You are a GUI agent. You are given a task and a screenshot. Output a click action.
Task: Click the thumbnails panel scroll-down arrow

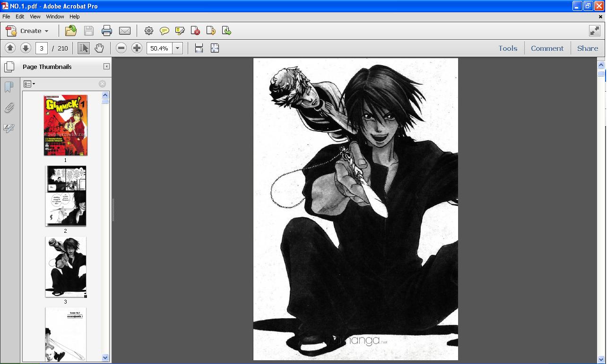(105, 358)
